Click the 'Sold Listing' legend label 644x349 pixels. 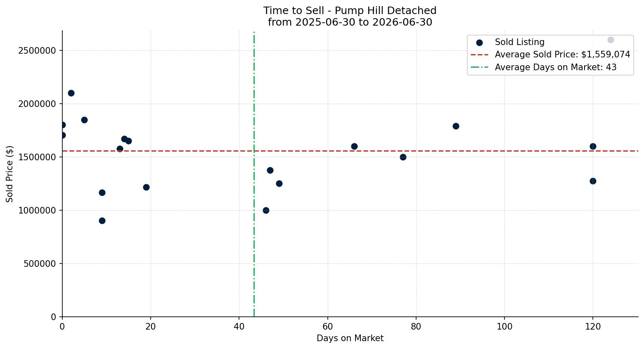pos(520,42)
